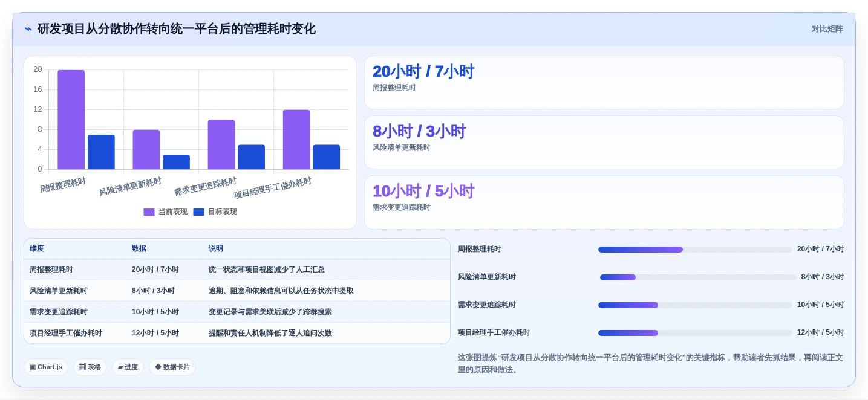
Task: Open the 10小时 / 5小时 data card
Action: coord(604,202)
